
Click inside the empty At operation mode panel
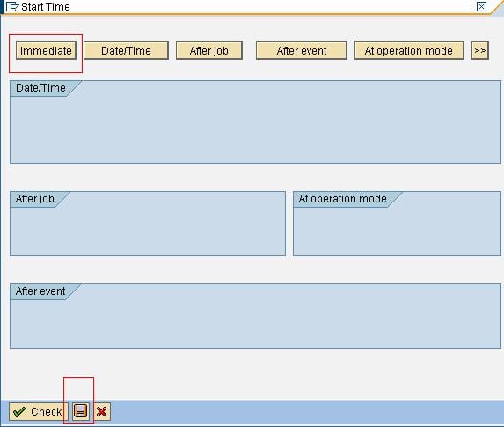pos(397,230)
